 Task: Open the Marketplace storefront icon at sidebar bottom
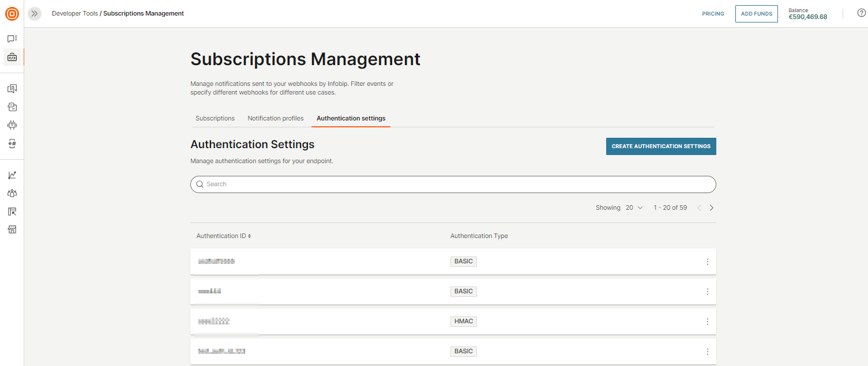[x=12, y=229]
